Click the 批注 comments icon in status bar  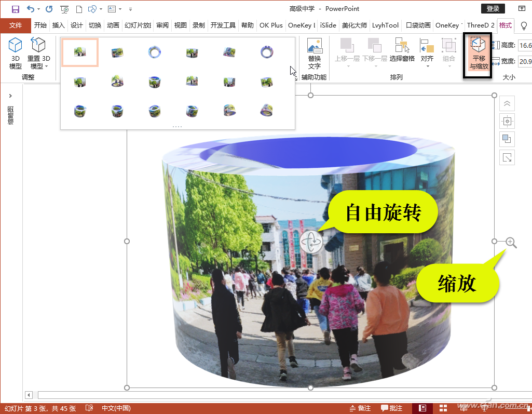pos(384,408)
